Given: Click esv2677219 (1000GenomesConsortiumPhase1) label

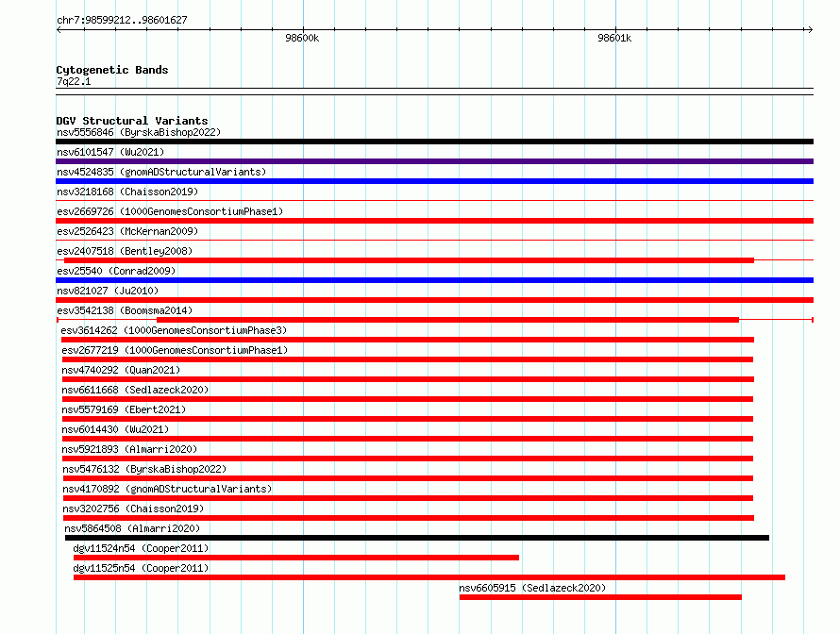Looking at the screenshot, I should (175, 350).
